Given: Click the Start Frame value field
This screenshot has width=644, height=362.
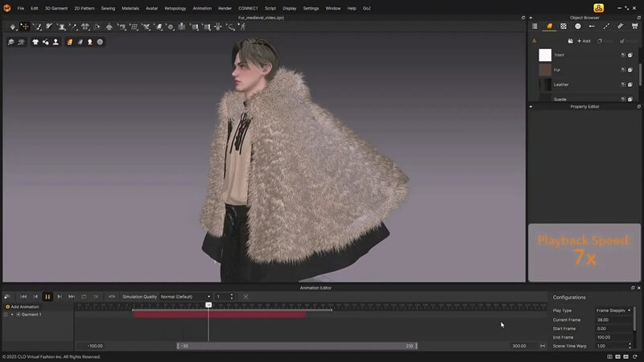Looking at the screenshot, I should click(x=613, y=328).
